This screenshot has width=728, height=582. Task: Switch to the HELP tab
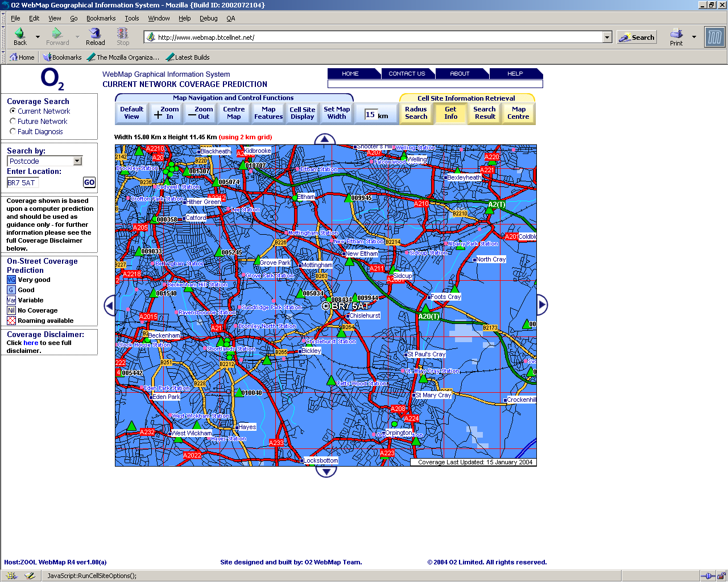[515, 73]
